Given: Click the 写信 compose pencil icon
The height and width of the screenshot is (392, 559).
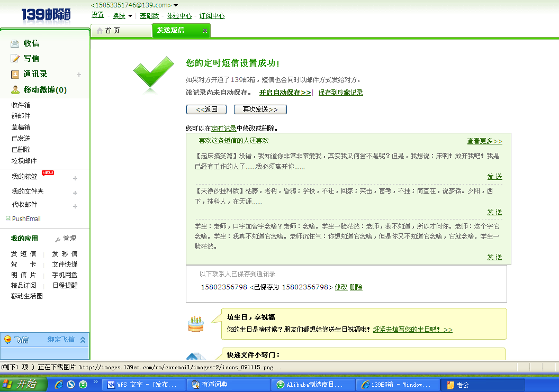Looking at the screenshot, I should 15,58.
